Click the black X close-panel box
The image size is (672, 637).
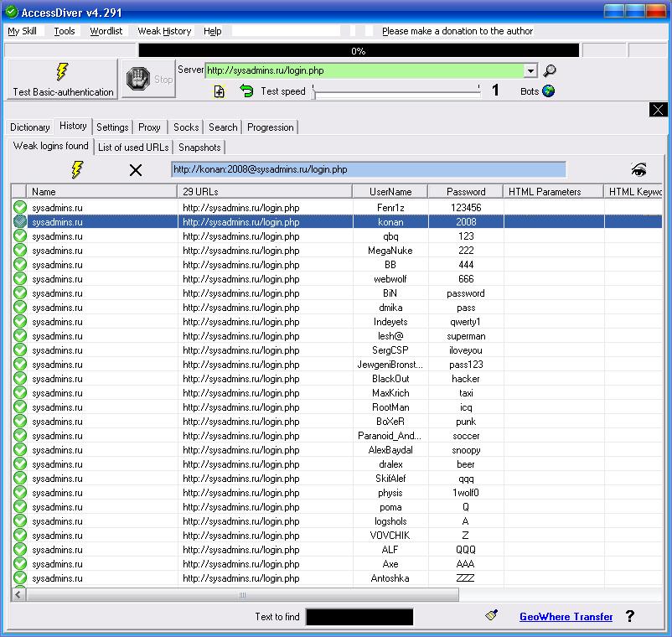pyautogui.click(x=658, y=110)
